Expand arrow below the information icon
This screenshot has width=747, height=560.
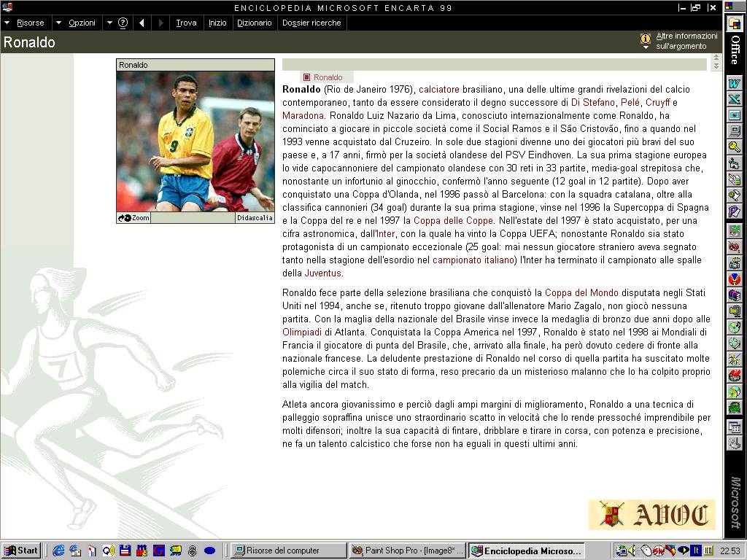[646, 47]
